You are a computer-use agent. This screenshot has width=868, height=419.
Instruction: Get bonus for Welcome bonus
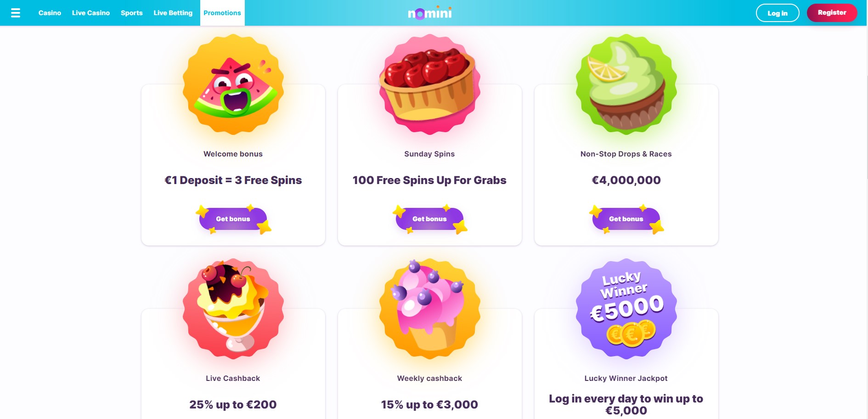click(x=233, y=219)
